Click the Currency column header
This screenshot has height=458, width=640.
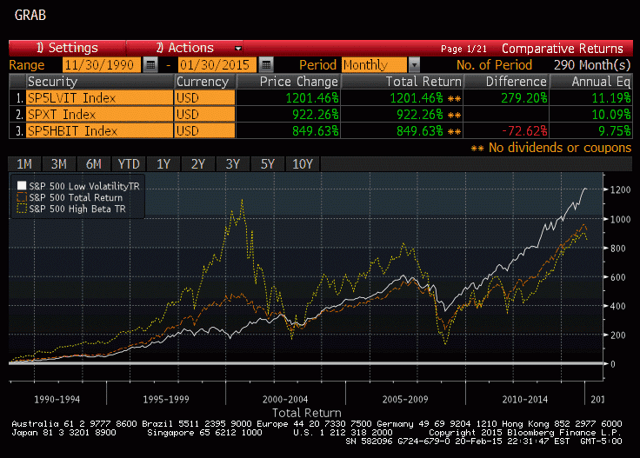click(205, 82)
